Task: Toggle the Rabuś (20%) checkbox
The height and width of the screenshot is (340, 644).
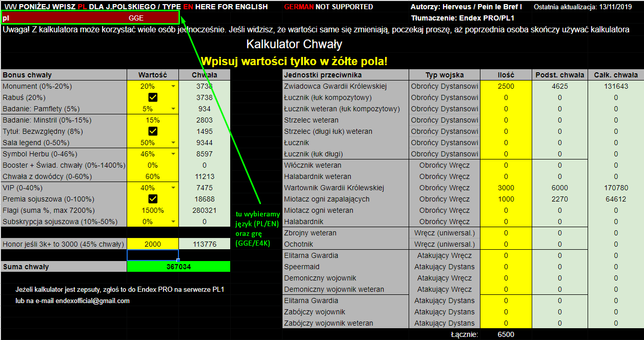Action: (x=153, y=97)
